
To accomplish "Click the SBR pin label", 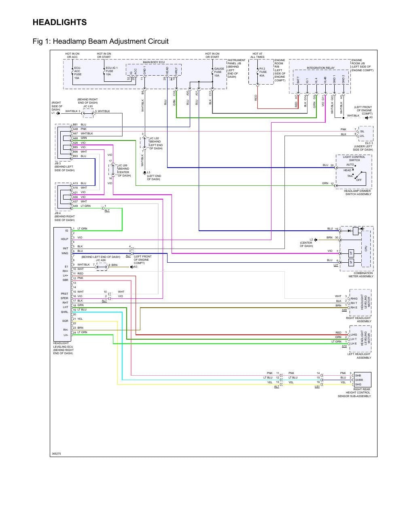I will 66,280.
